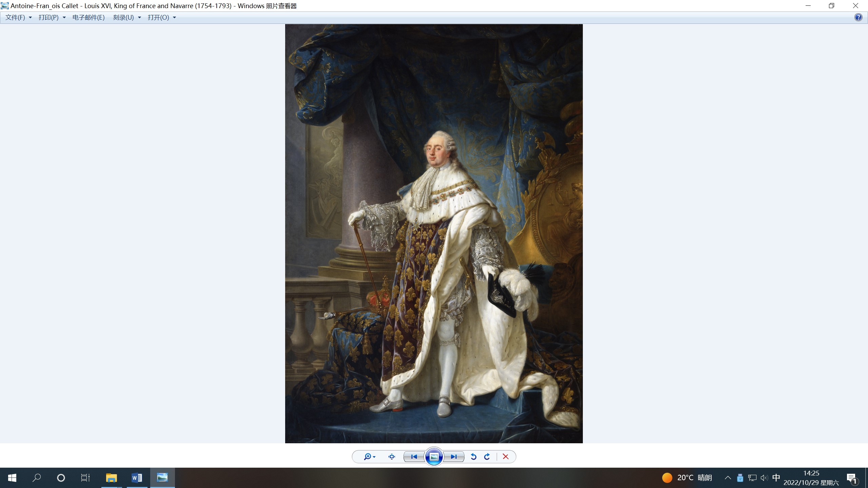Image resolution: width=868 pixels, height=488 pixels.
Task: Switch to Word on the taskbar
Action: point(137,478)
